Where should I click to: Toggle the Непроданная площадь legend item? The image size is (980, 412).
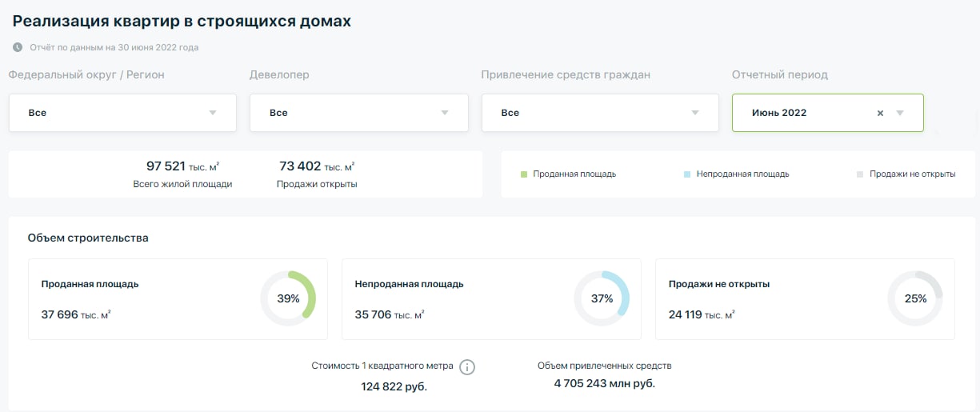click(742, 174)
